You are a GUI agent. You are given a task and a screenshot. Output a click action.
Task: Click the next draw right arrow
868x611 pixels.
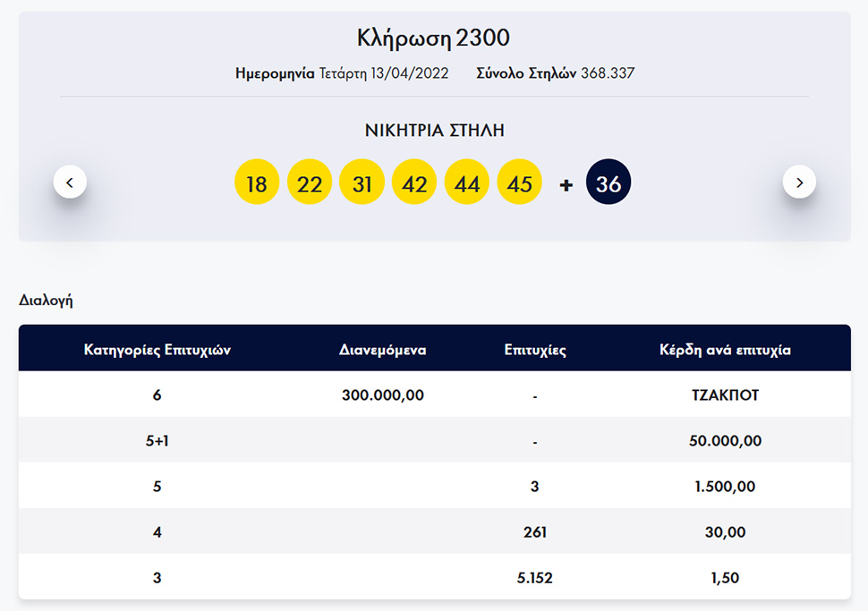point(799,182)
